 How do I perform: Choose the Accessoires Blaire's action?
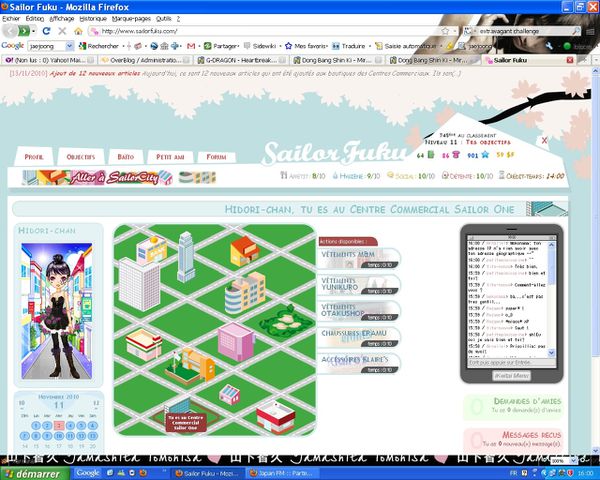(x=359, y=364)
